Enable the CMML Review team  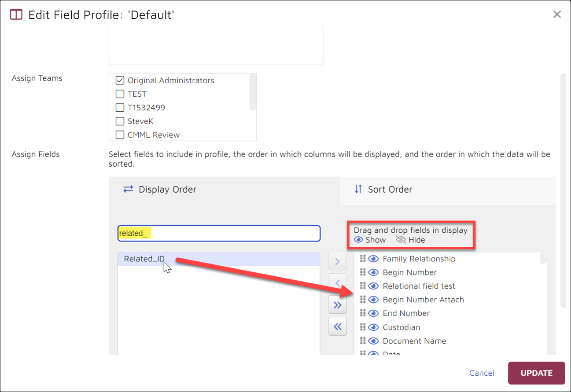120,135
